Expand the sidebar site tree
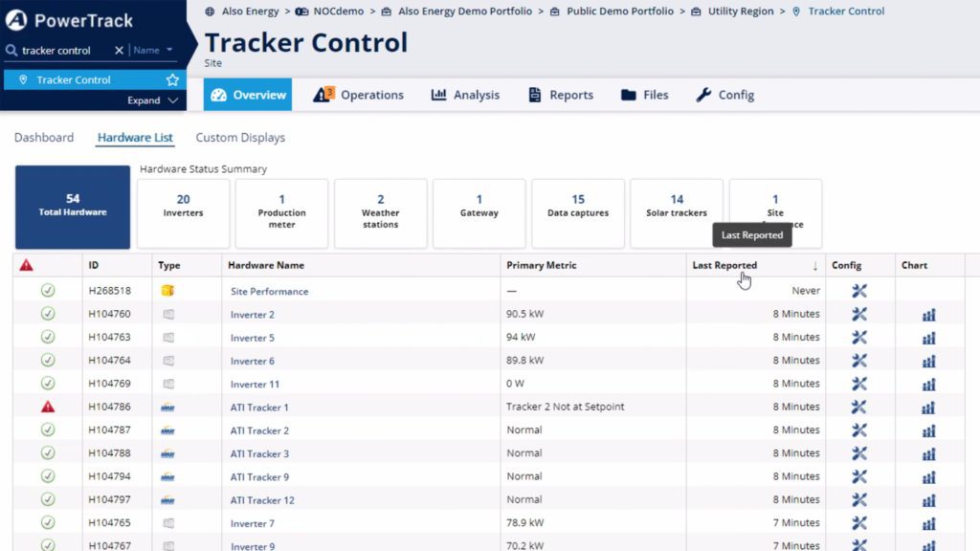The width and height of the screenshot is (980, 551). click(x=152, y=100)
